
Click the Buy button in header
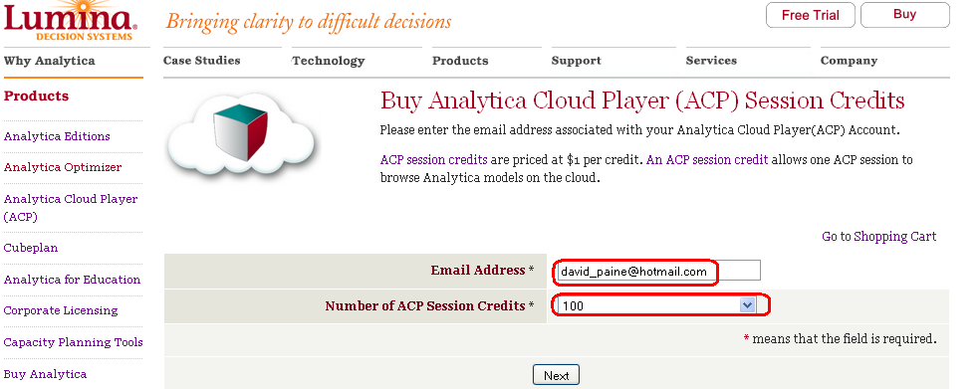(904, 15)
